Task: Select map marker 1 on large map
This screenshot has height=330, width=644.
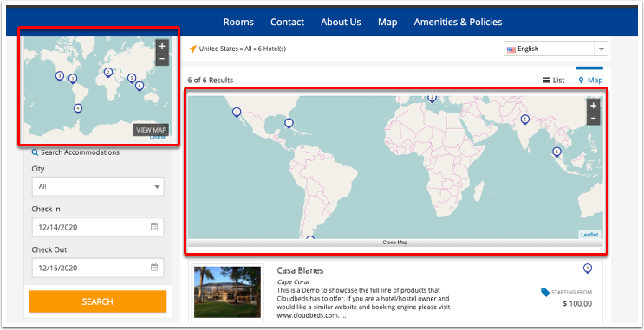Action: (289, 123)
